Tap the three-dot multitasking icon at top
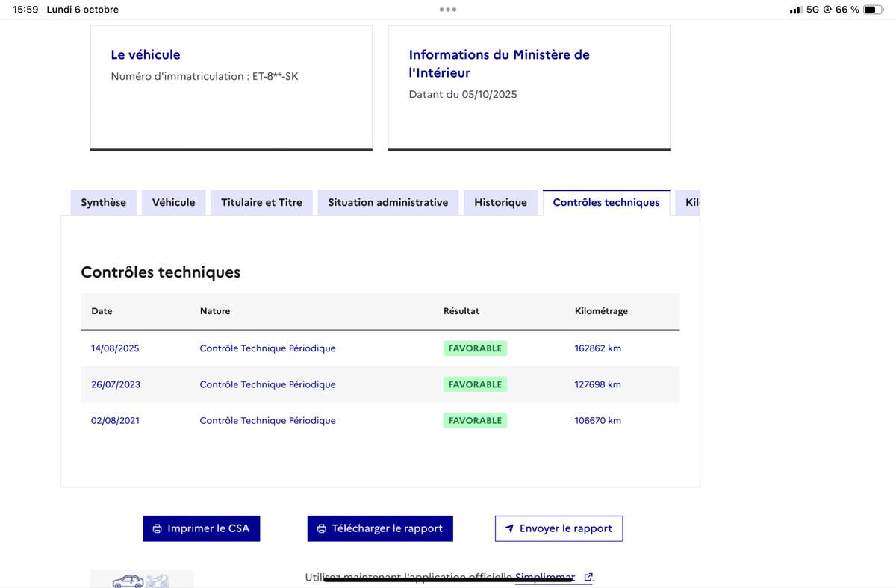Screen dimensions: 896x588 tap(448, 10)
